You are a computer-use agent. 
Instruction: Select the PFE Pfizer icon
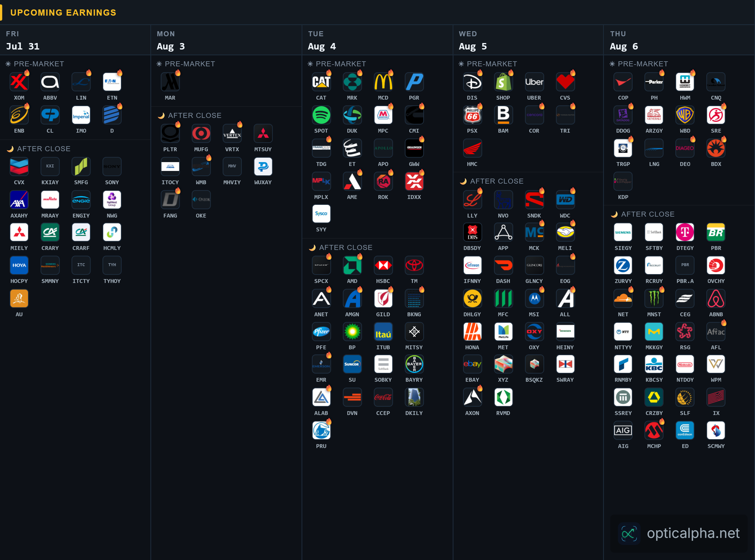coord(321,332)
